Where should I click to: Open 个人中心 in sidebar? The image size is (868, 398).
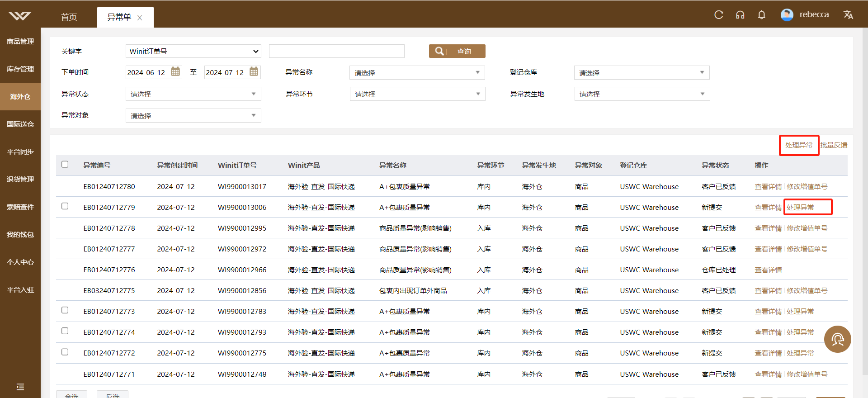coord(20,262)
